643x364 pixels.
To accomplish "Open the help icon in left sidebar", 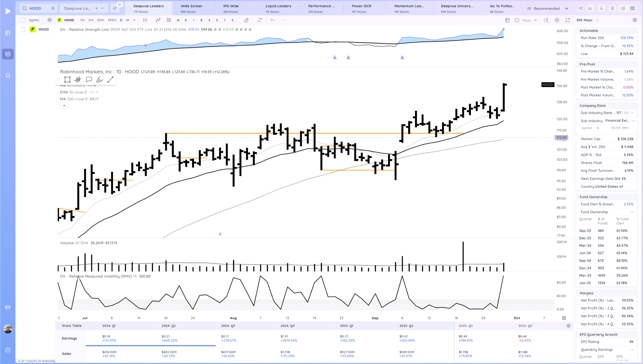I will pos(8,350).
